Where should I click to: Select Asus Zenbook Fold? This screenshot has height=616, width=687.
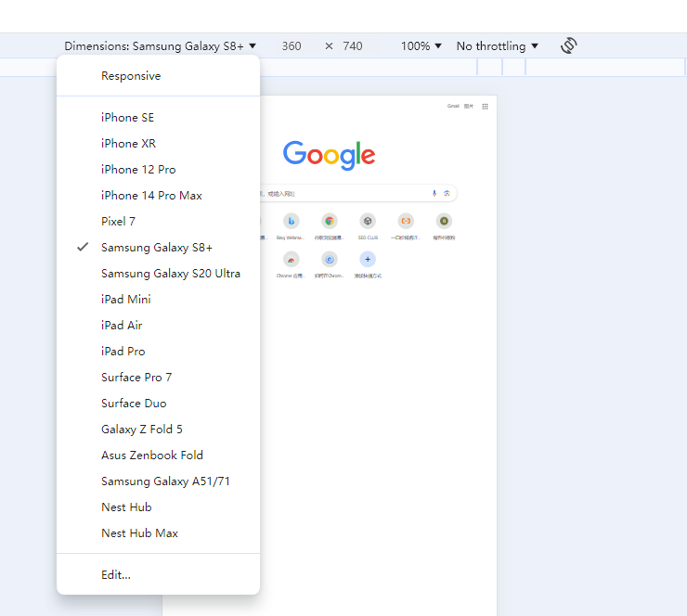point(158,455)
